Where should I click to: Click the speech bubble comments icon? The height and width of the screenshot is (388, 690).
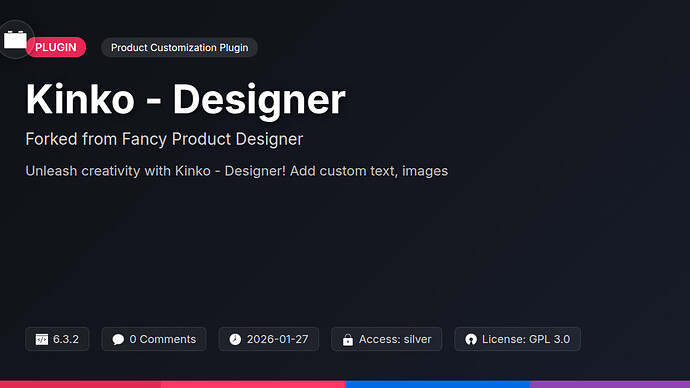click(118, 339)
